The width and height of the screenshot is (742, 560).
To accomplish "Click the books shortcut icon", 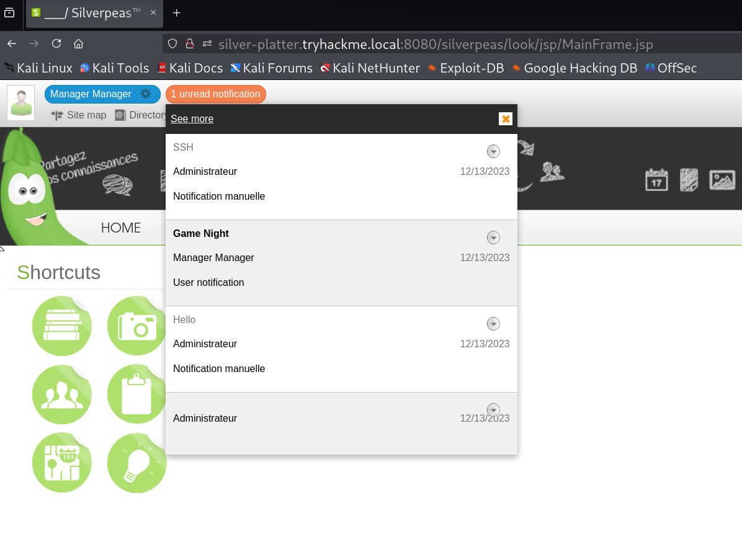I will [x=62, y=326].
